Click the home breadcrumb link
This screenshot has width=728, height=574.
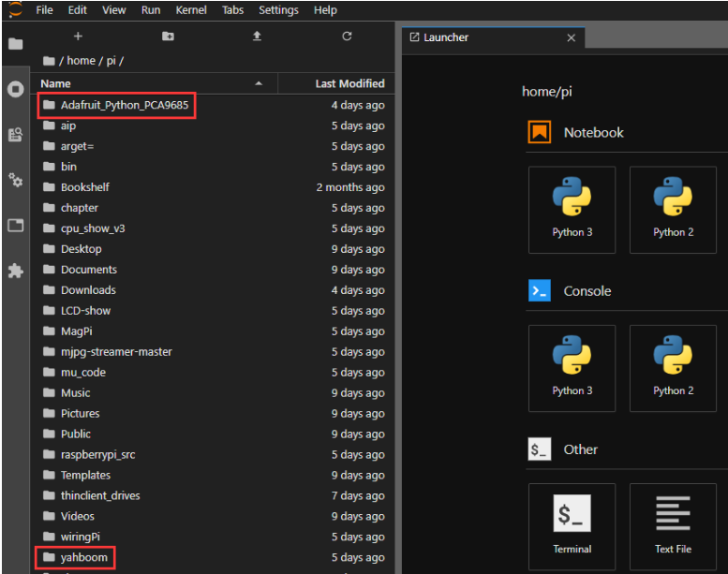pyautogui.click(x=81, y=61)
